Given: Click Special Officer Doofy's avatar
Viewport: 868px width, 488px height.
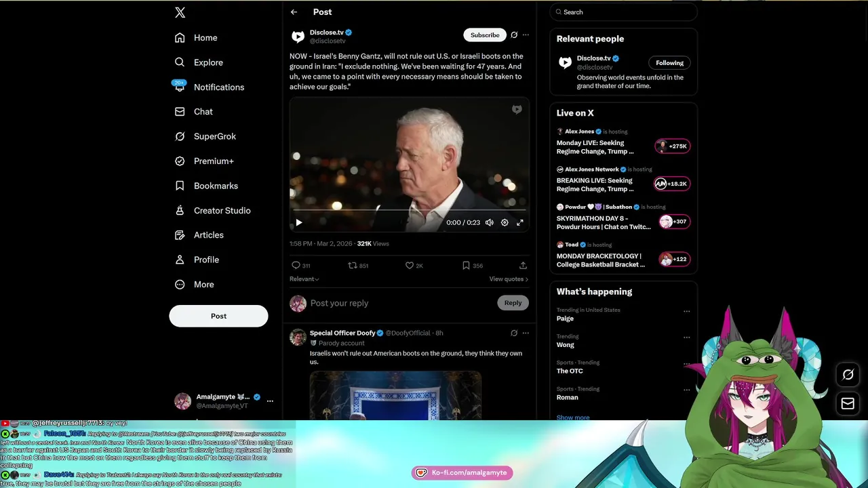Looking at the screenshot, I should pyautogui.click(x=298, y=337).
